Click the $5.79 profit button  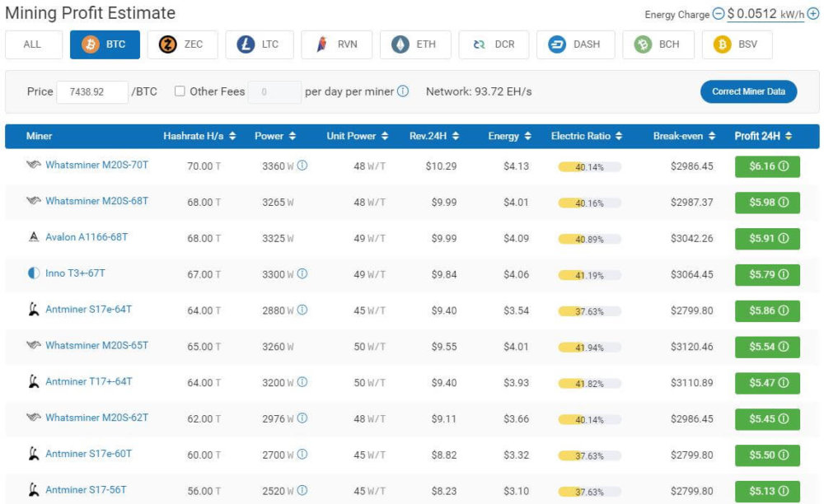click(767, 274)
